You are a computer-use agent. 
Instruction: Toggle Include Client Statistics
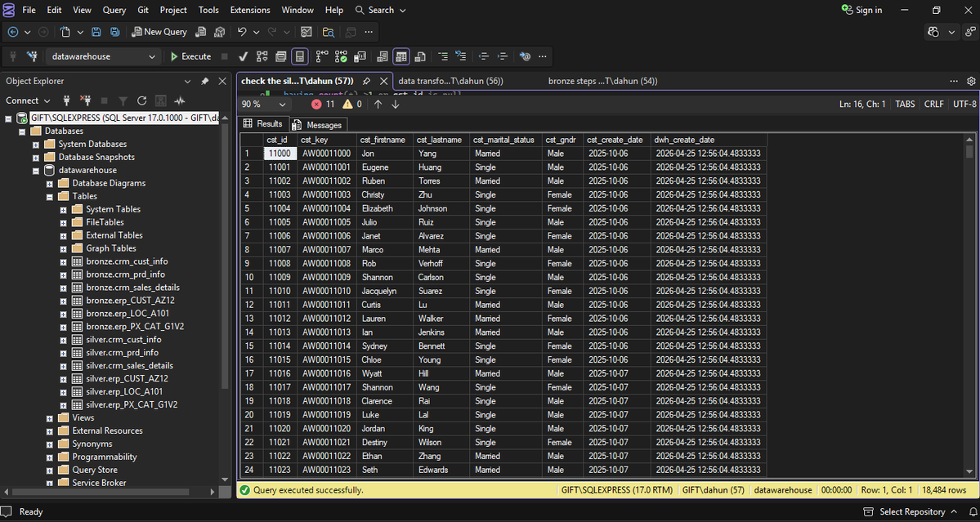tap(360, 57)
